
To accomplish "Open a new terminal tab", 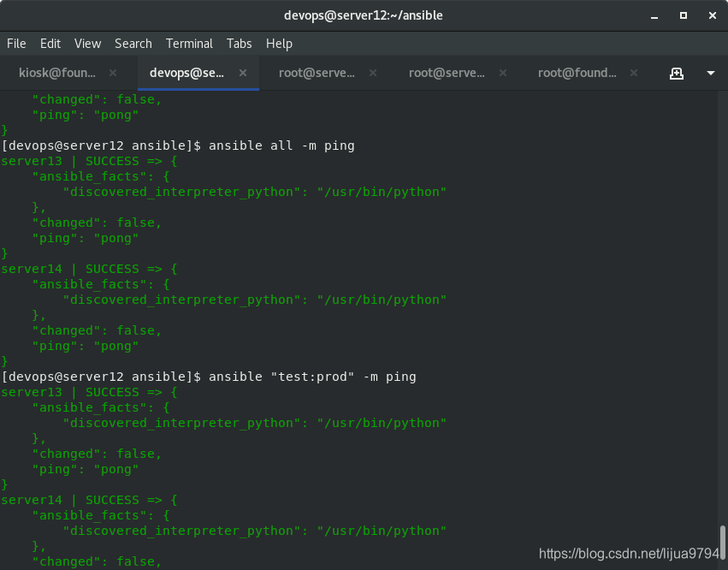I will (x=677, y=73).
